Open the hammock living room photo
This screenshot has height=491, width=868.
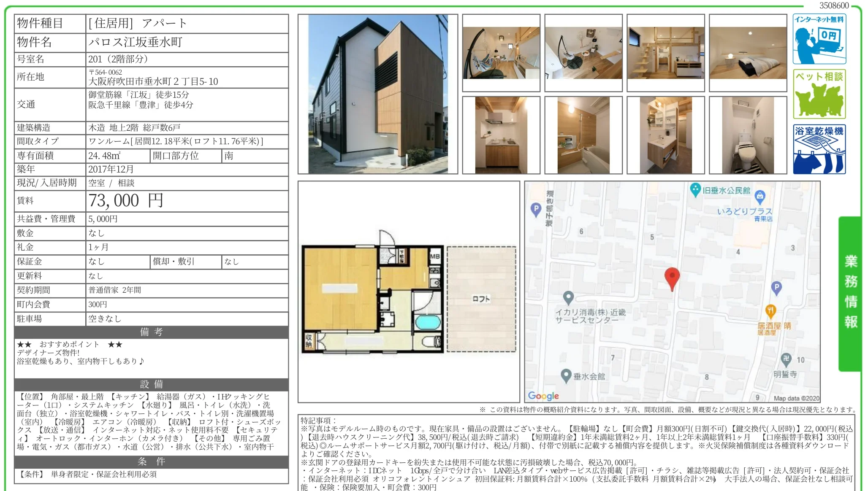coord(501,53)
